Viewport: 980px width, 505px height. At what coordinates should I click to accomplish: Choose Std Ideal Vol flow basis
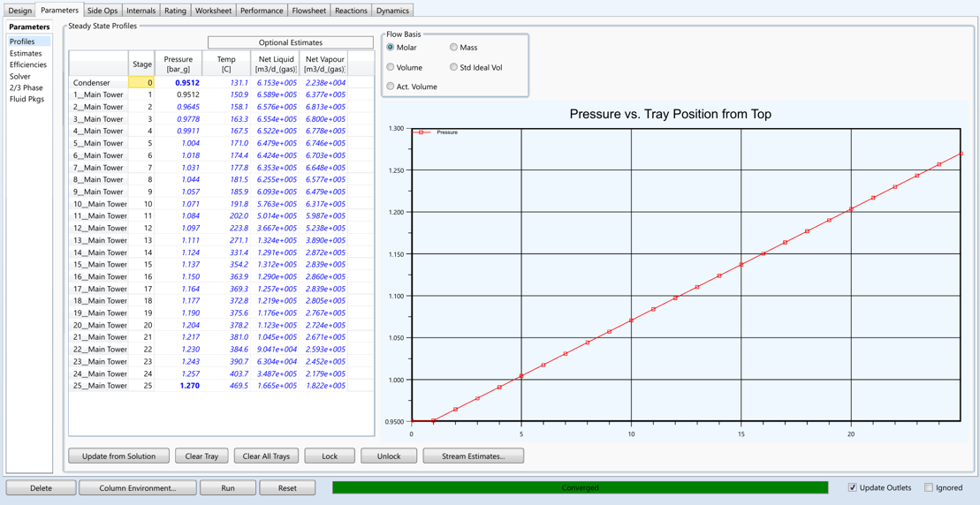click(x=453, y=67)
